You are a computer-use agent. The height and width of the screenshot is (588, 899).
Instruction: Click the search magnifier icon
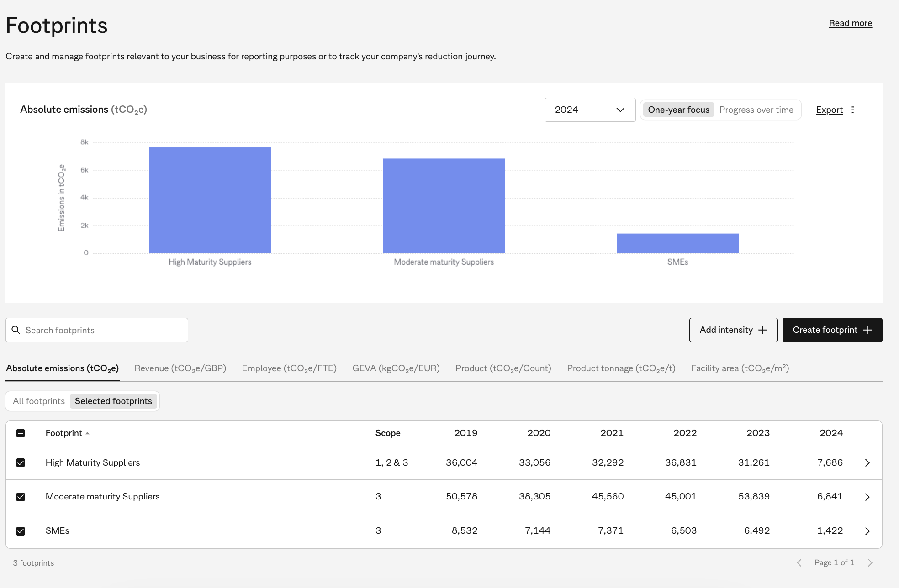[16, 330]
